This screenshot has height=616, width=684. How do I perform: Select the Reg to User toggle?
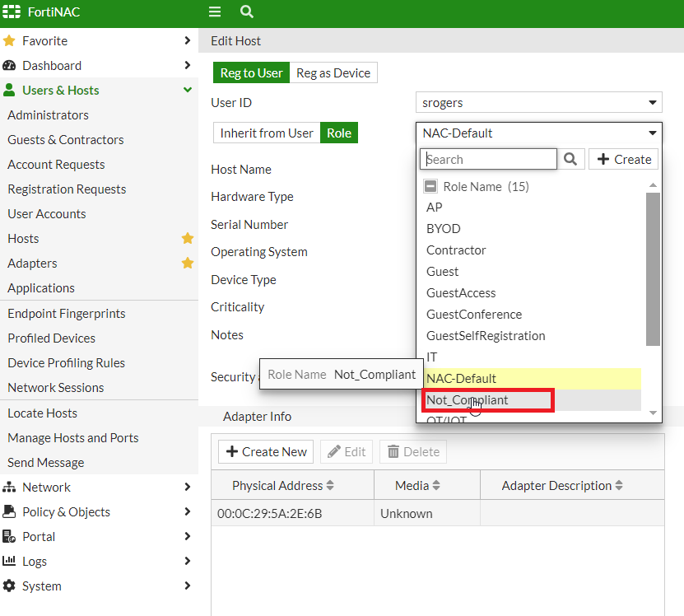251,73
